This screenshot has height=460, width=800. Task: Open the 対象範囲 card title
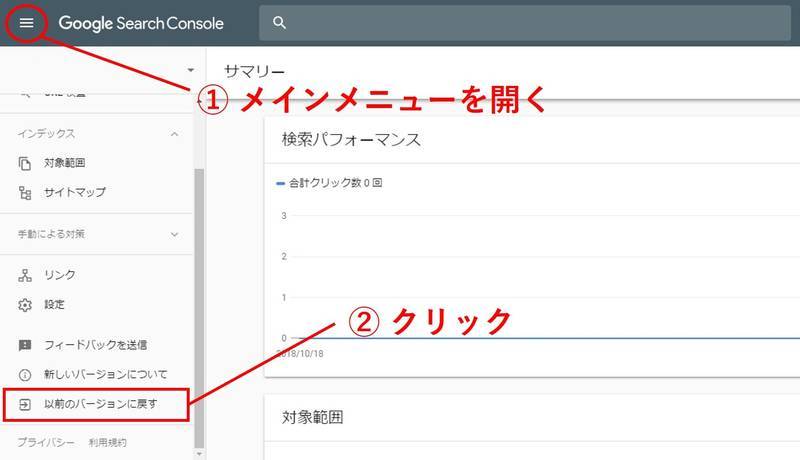click(312, 417)
